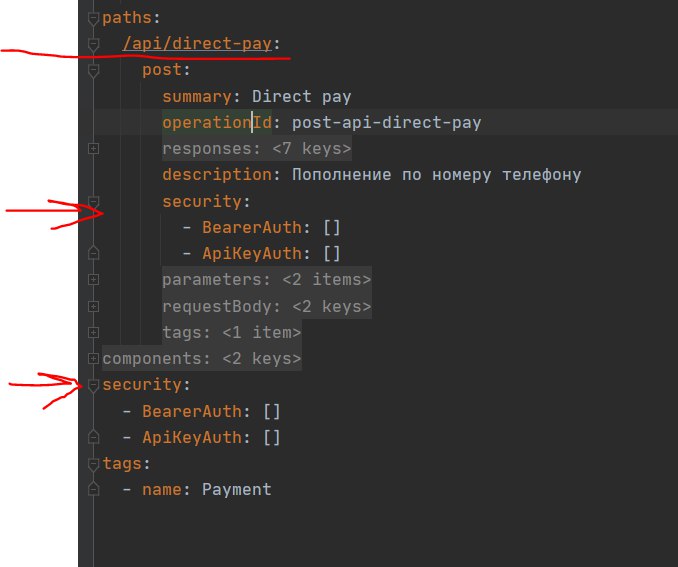This screenshot has height=567, width=678.
Task: Expand the folded components block
Action: [93, 359]
